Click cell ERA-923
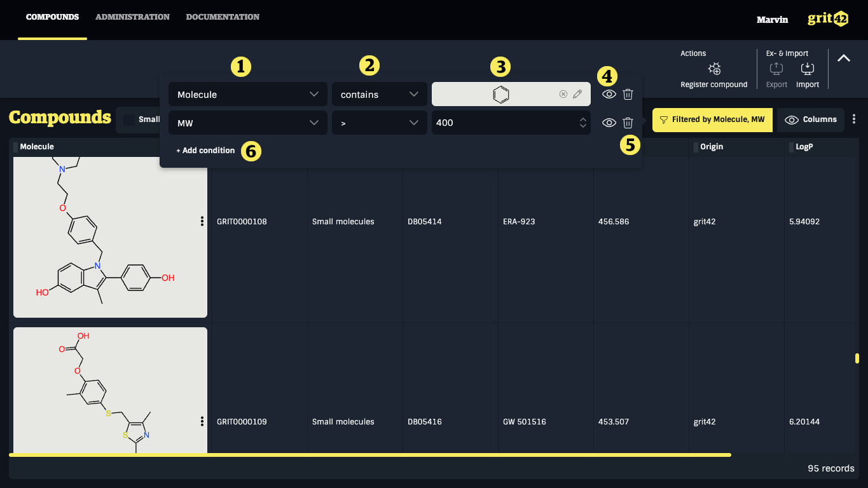 (x=519, y=222)
